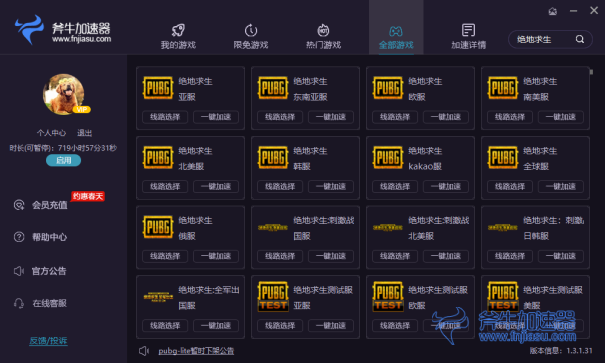Image resolution: width=605 pixels, height=363 pixels.
Task: Click PUBG icon of 绝地求生 亚服
Action: [x=158, y=88]
